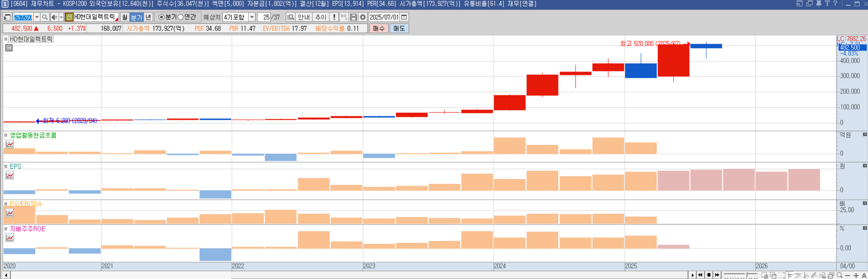Click chart-type icon under EV/EBITDA label
The image size is (868, 279).
(x=9, y=213)
